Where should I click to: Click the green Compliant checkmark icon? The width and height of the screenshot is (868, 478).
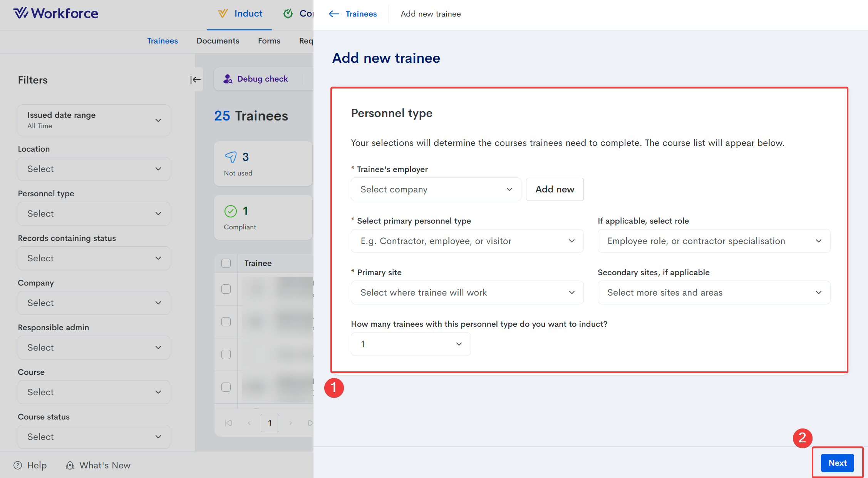click(x=230, y=211)
